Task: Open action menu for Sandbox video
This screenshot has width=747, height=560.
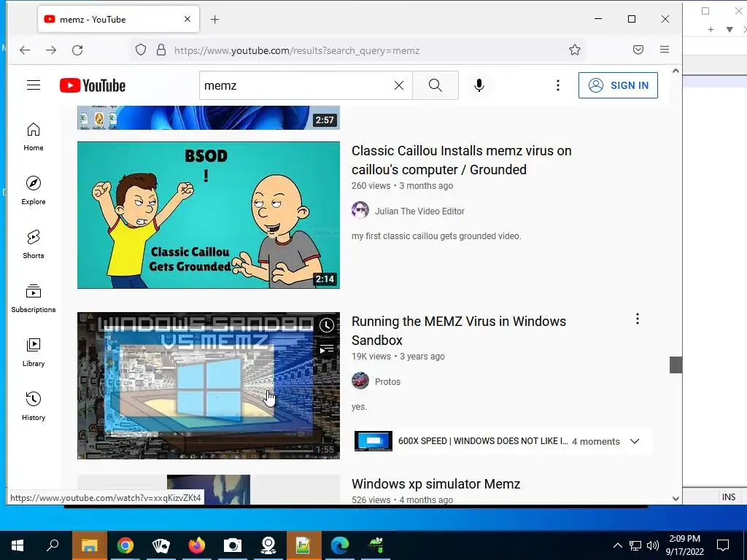Action: tap(638, 319)
